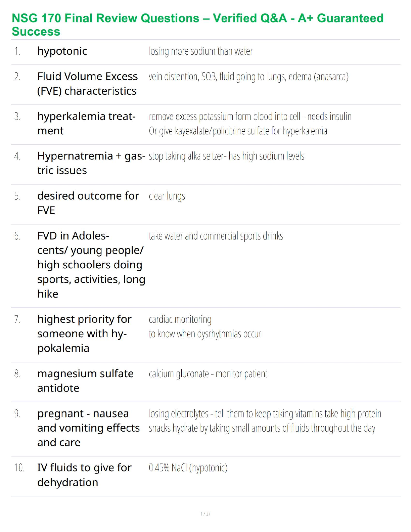Image resolution: width=411 pixels, height=532 pixels.
Task: Click the answer 'cardiac monitoring'
Action: pyautogui.click(x=180, y=319)
